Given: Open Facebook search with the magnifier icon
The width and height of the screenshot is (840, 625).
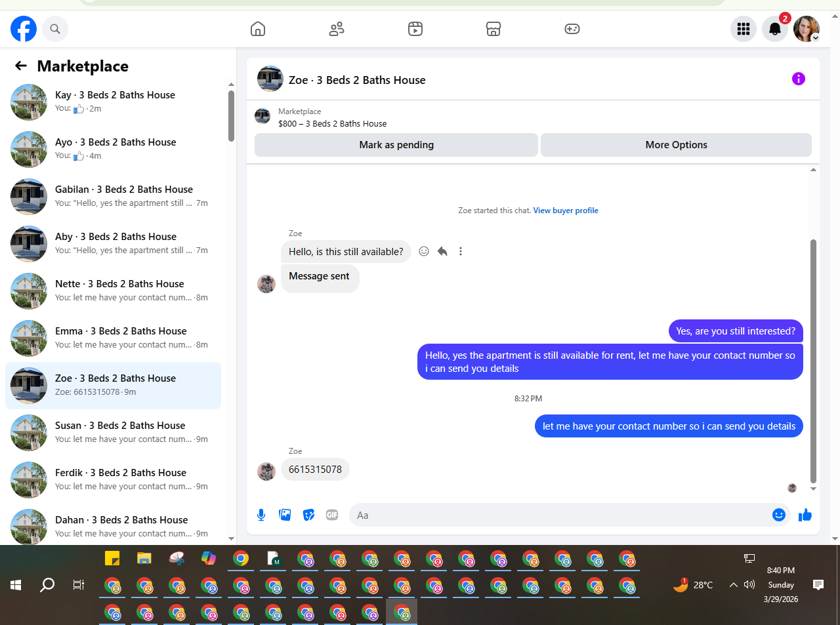Looking at the screenshot, I should tap(55, 29).
